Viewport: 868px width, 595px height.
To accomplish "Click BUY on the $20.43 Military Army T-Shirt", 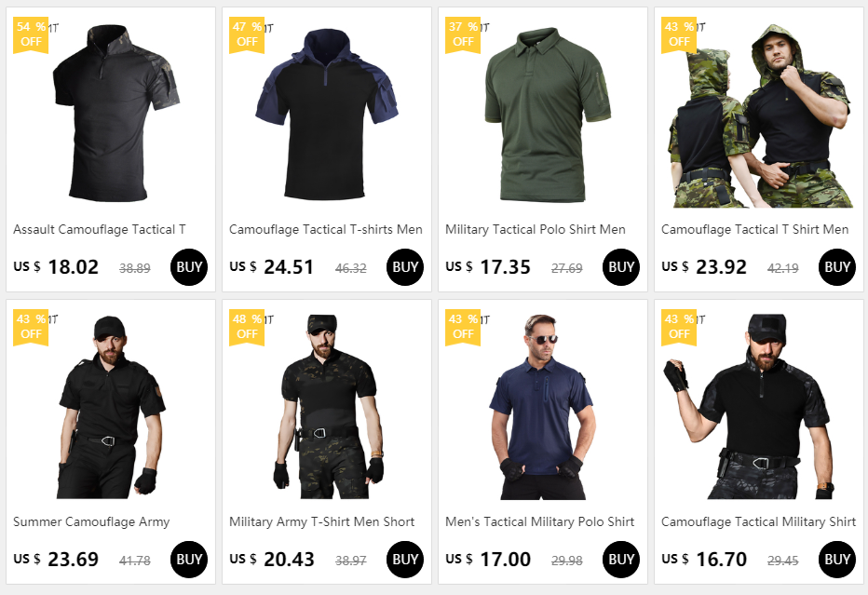I will pyautogui.click(x=405, y=560).
